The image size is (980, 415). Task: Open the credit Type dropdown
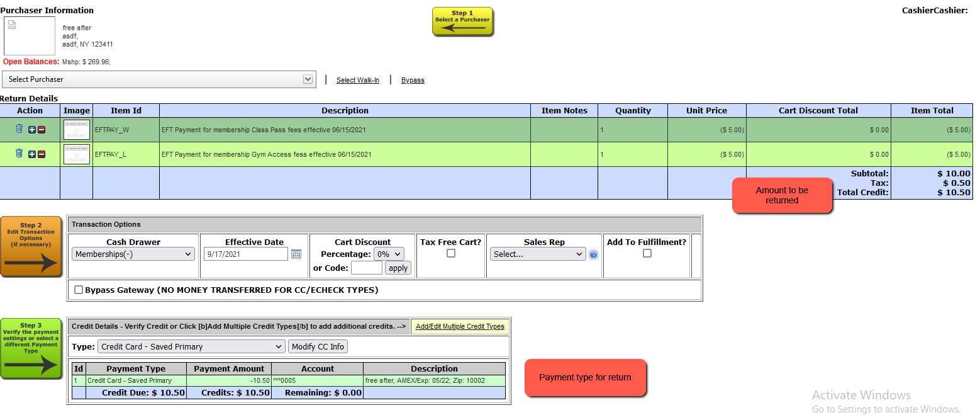point(191,346)
